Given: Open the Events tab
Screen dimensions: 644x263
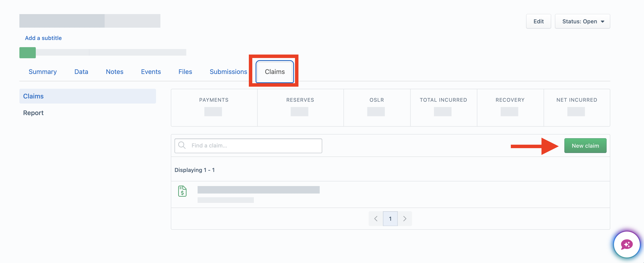Looking at the screenshot, I should pyautogui.click(x=151, y=72).
